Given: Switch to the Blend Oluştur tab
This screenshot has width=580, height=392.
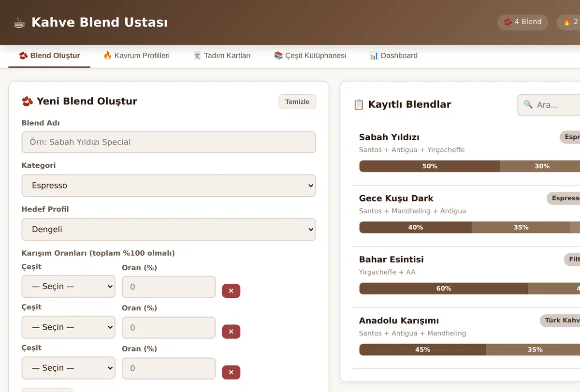Looking at the screenshot, I should coord(49,56).
